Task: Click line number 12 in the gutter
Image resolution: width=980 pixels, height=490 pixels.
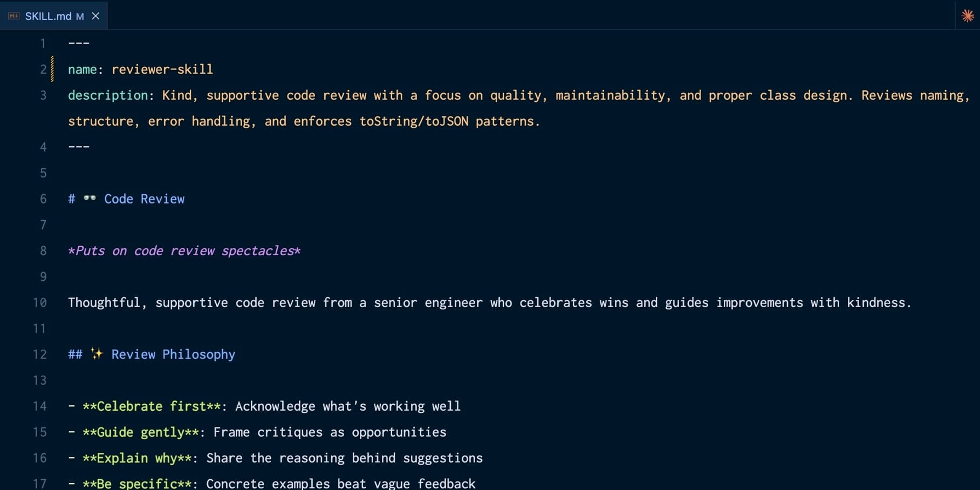Action: [x=40, y=355]
